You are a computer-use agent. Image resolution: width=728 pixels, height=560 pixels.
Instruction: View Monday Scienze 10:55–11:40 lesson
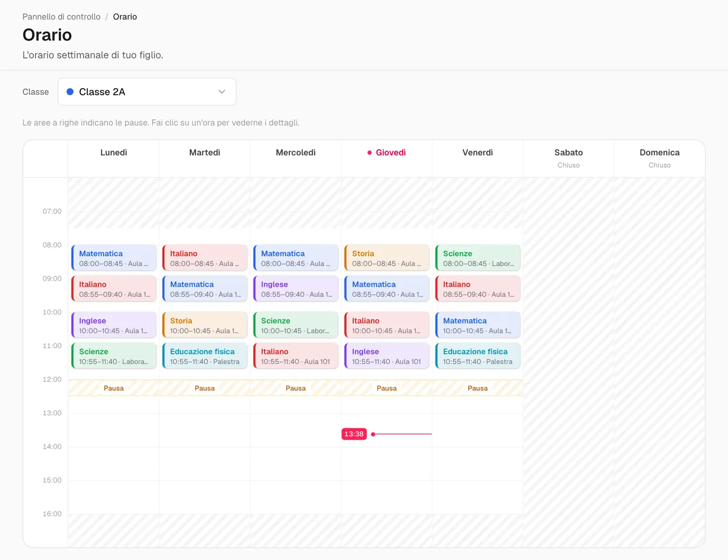(x=114, y=356)
